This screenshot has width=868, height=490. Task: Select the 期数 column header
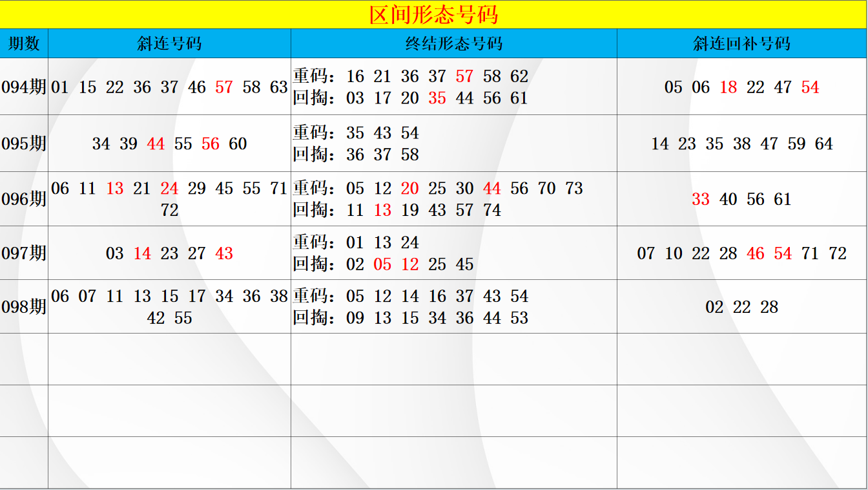click(24, 43)
